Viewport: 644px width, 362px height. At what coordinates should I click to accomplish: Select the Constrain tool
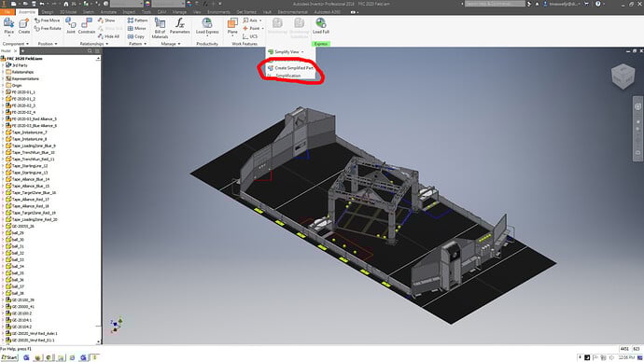(x=87, y=26)
